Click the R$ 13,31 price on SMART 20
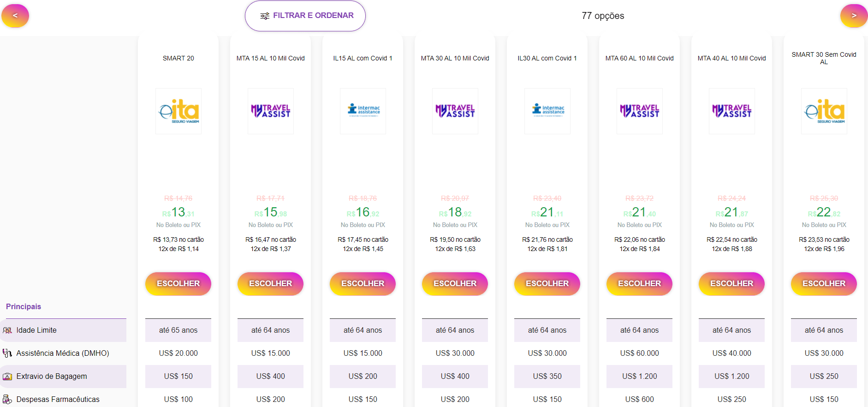Screen dimensions: 868x407 178,212
